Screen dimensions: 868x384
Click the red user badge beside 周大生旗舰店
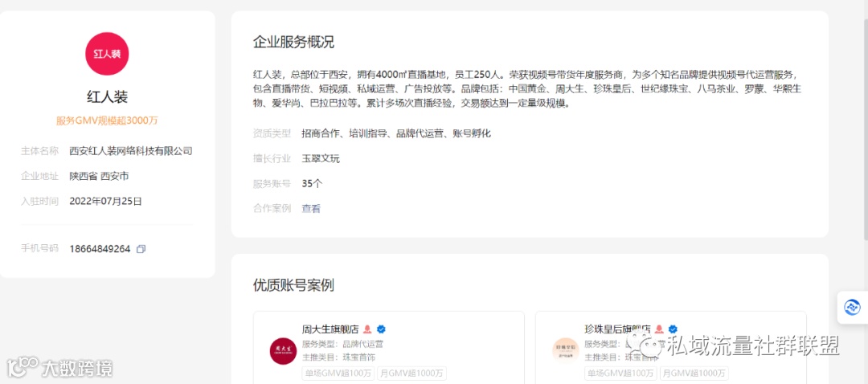coord(367,329)
